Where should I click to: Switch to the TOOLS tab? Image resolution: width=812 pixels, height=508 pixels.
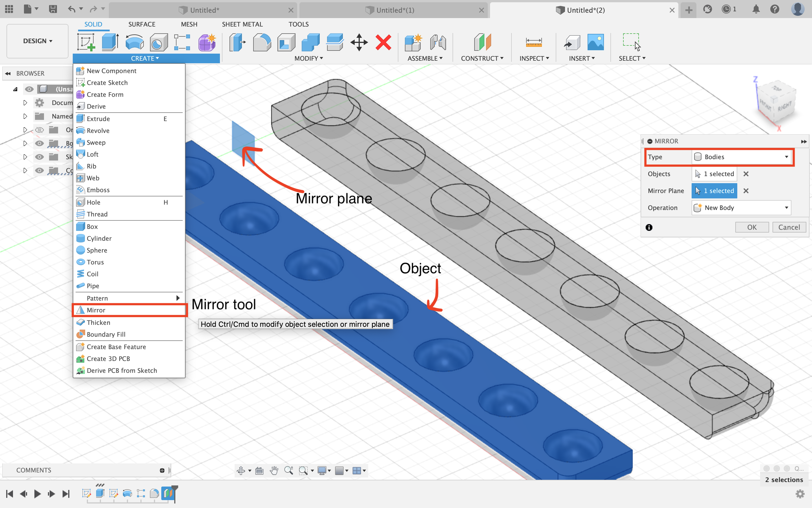[299, 24]
